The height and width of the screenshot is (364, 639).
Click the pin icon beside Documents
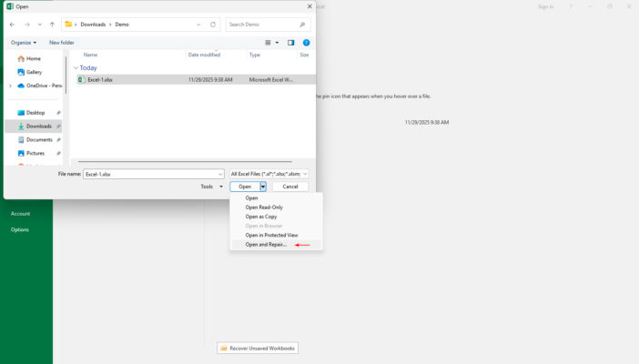tap(58, 140)
